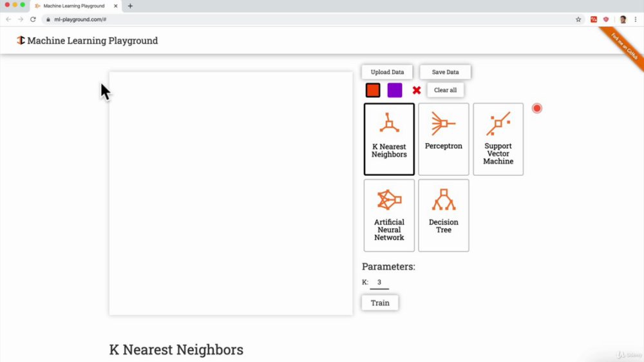Open the profile avatar in browser toolbar
Image resolution: width=644 pixels, height=362 pixels.
click(623, 19)
